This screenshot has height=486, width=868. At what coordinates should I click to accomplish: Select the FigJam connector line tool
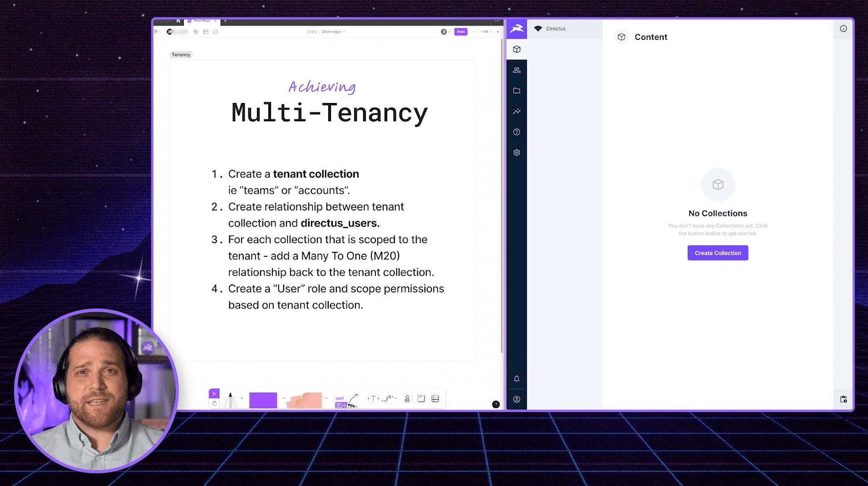(x=387, y=398)
